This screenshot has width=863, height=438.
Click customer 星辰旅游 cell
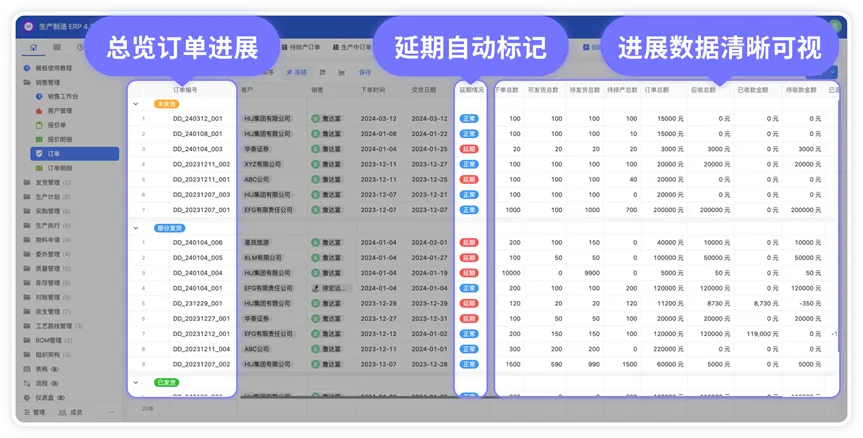point(256,243)
